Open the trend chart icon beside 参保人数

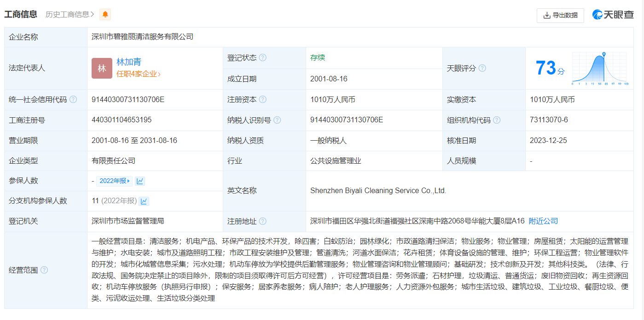click(x=139, y=181)
